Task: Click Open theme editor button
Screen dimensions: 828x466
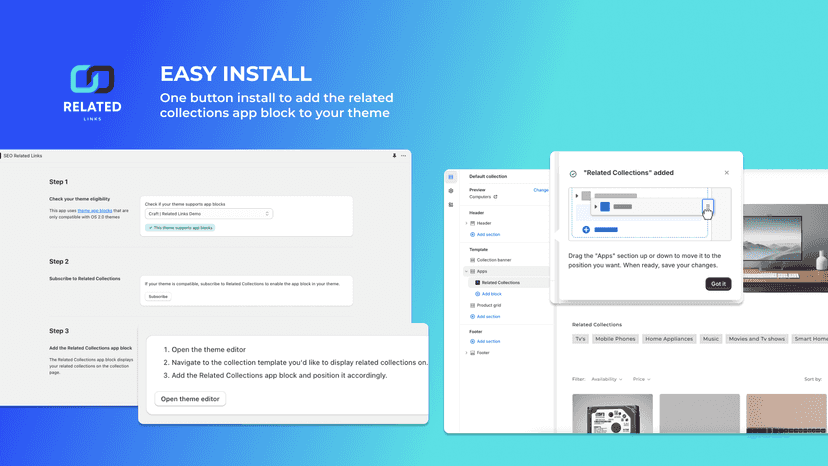Action: pos(190,399)
